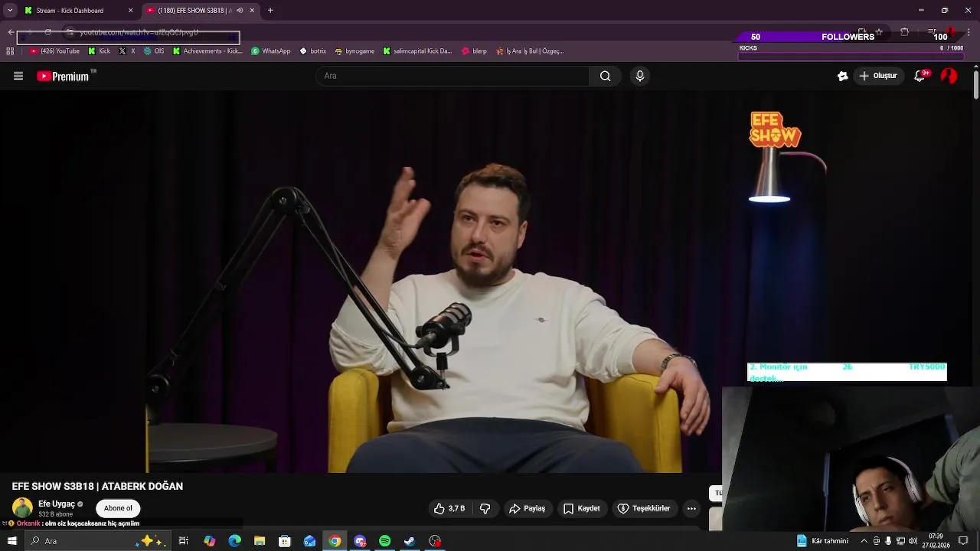
Task: Open the 'WhatsApp' bookmark
Action: (x=270, y=51)
